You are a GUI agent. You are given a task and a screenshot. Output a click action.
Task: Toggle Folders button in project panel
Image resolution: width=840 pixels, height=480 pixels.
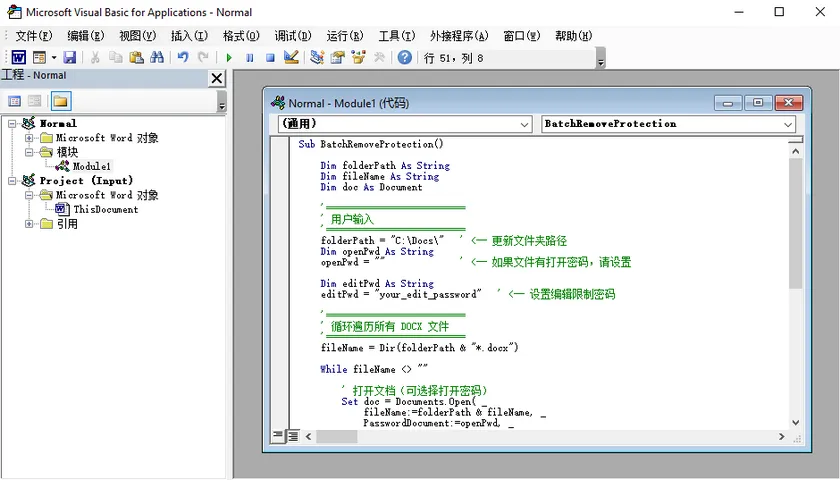click(x=61, y=101)
